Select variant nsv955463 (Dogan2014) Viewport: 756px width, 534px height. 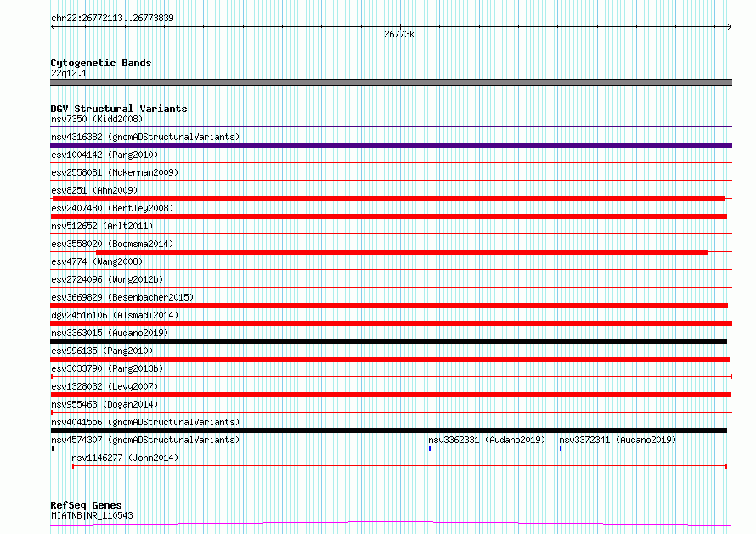coord(104,404)
